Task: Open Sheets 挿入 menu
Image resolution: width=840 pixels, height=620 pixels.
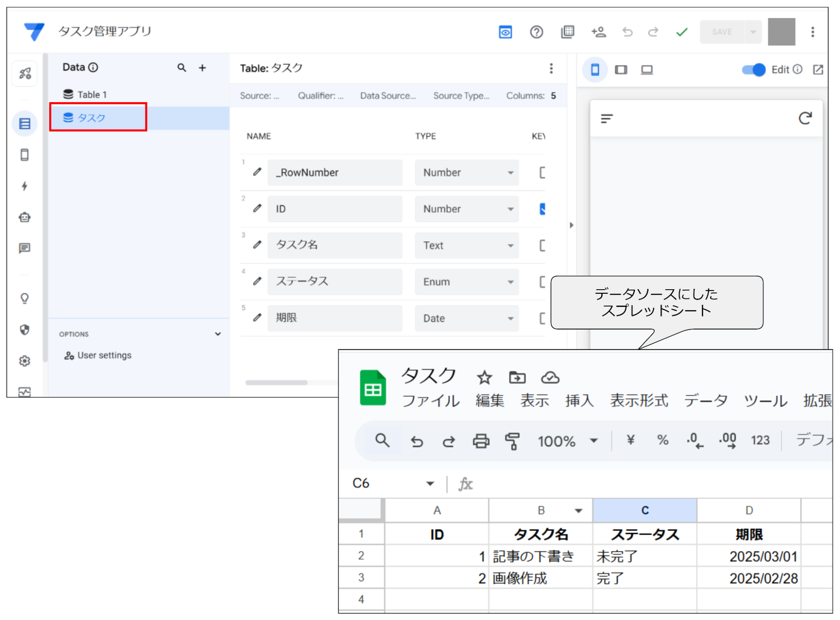Action: [x=579, y=401]
